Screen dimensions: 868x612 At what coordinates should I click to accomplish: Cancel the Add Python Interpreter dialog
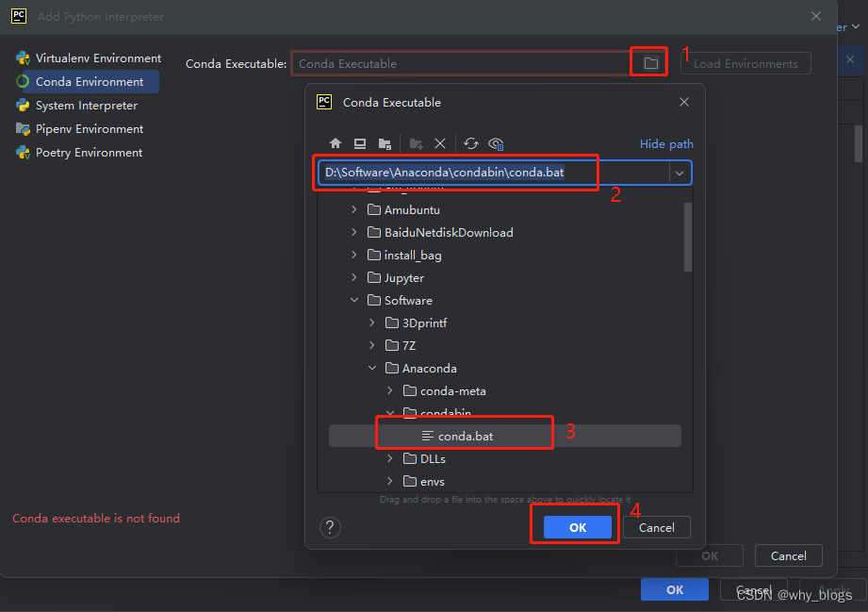point(788,555)
